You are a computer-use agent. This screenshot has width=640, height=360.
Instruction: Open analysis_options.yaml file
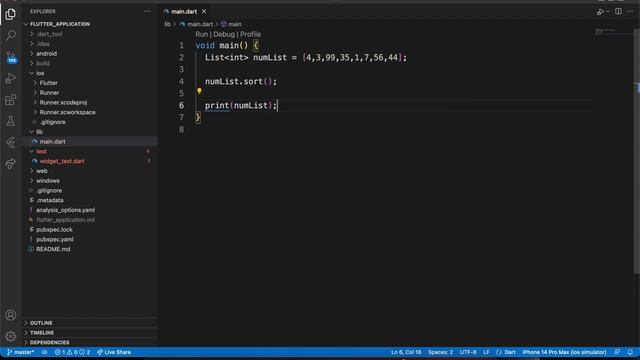point(65,210)
